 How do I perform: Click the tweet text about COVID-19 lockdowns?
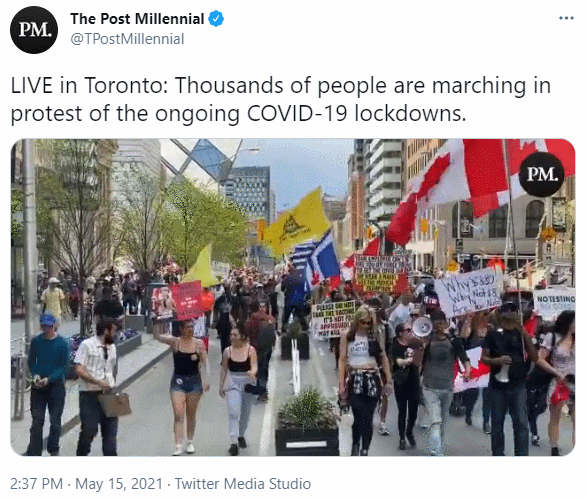click(x=281, y=99)
